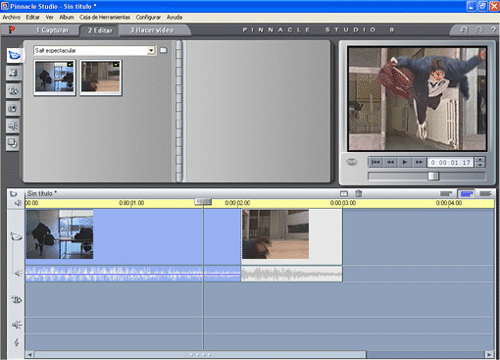Click the "Sin título" project name label
The height and width of the screenshot is (360, 500).
tap(42, 193)
